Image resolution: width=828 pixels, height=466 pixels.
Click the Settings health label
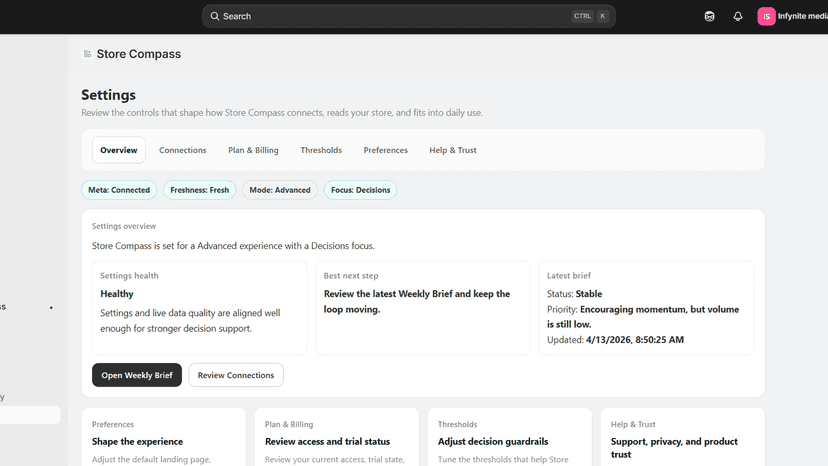(x=129, y=276)
